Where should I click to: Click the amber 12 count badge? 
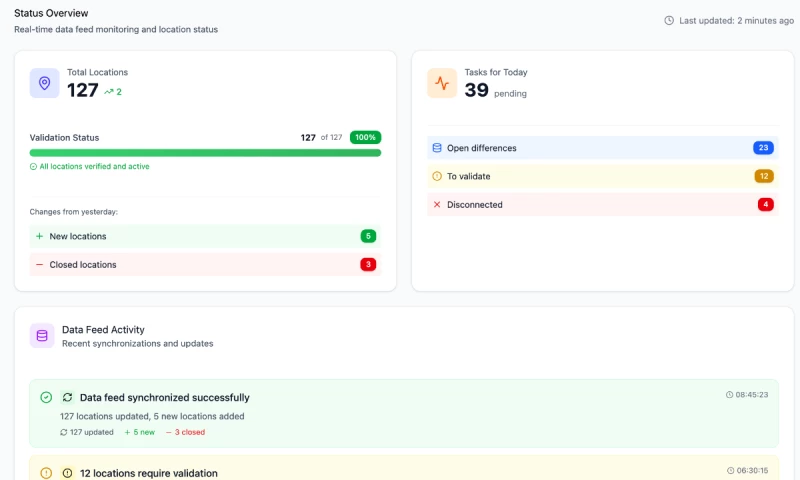pos(764,176)
